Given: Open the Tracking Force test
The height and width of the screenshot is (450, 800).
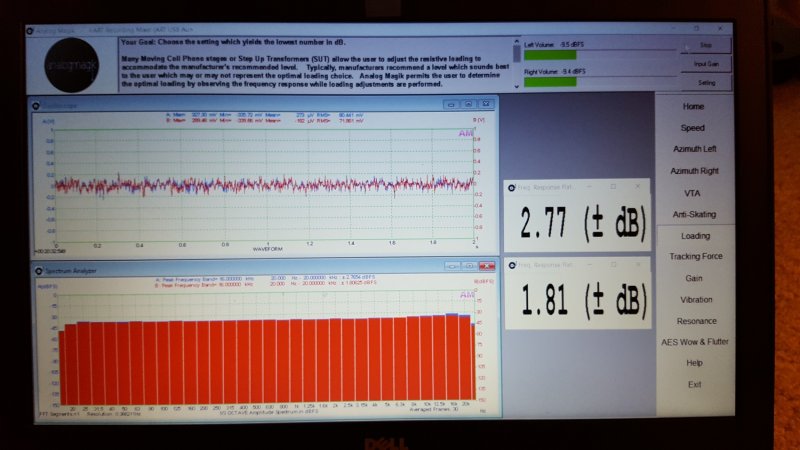Looking at the screenshot, I should (x=696, y=257).
